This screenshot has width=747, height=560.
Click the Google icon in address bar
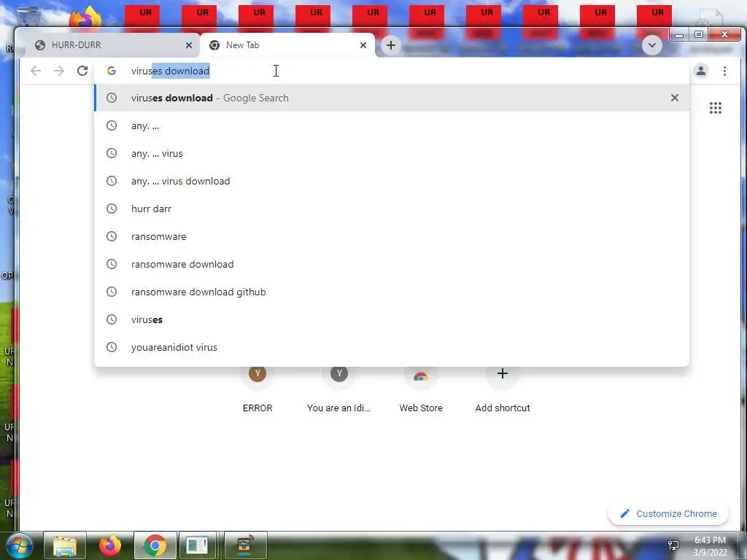[112, 71]
